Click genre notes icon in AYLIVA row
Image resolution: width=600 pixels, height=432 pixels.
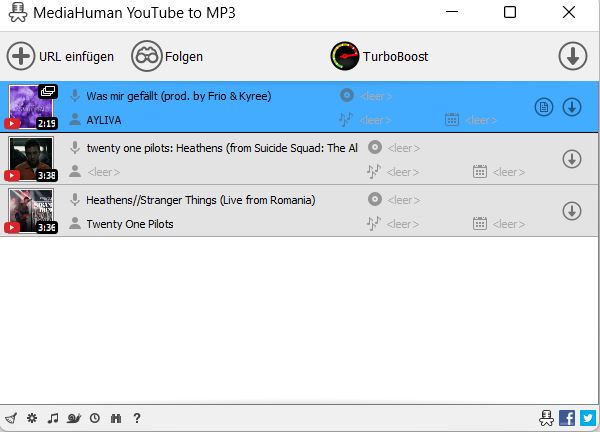coord(345,119)
